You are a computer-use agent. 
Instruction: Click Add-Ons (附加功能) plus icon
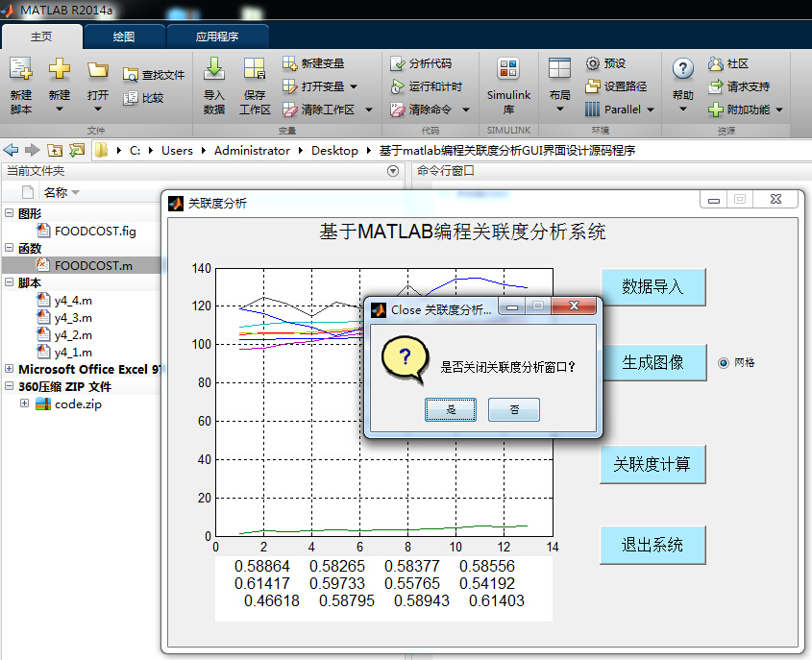(715, 110)
